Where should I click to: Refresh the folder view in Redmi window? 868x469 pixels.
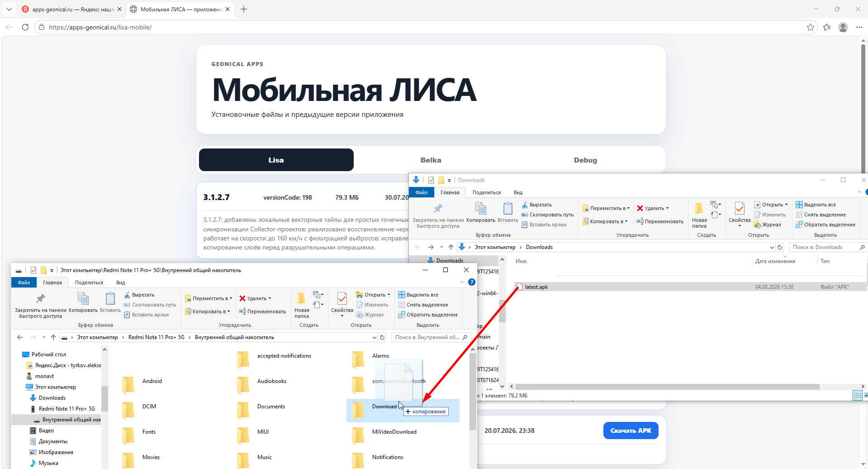(382, 337)
